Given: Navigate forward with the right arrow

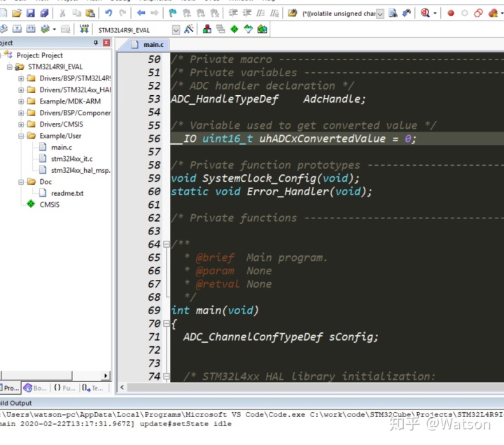Looking at the screenshot, I should click(x=155, y=13).
